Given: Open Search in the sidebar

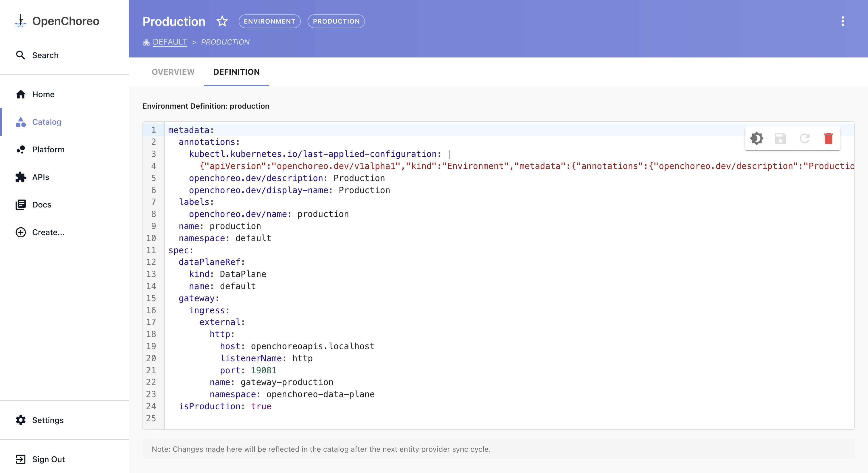Looking at the screenshot, I should coord(45,55).
